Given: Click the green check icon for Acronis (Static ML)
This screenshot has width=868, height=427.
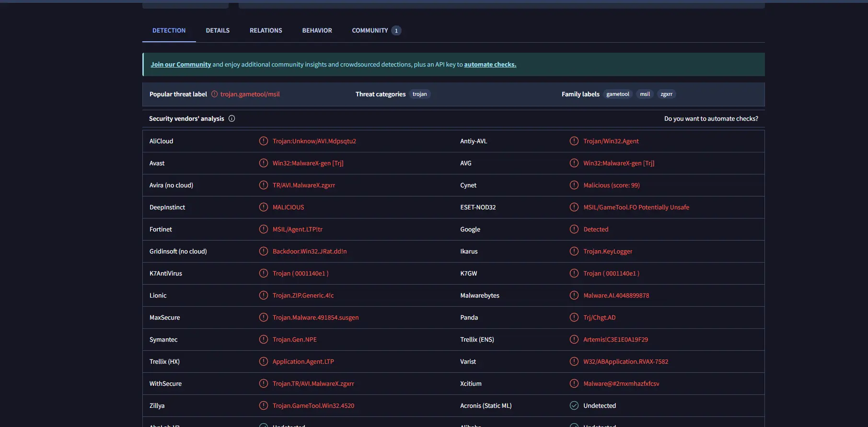Looking at the screenshot, I should [x=574, y=405].
